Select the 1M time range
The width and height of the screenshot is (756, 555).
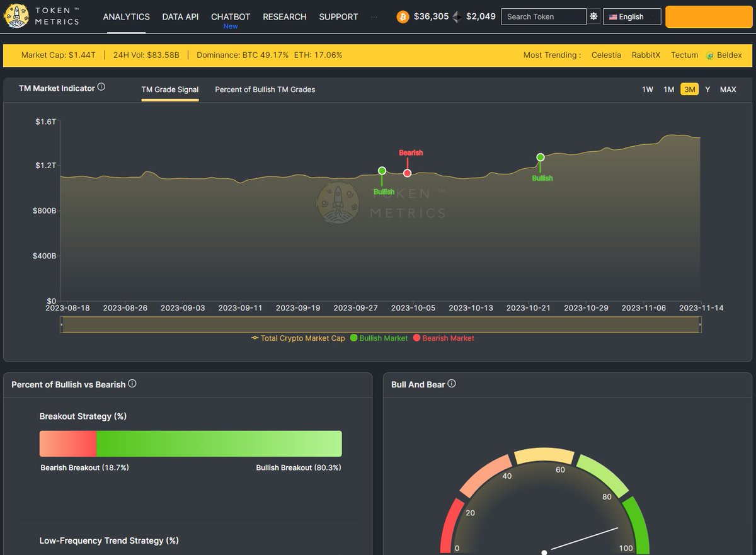click(669, 89)
